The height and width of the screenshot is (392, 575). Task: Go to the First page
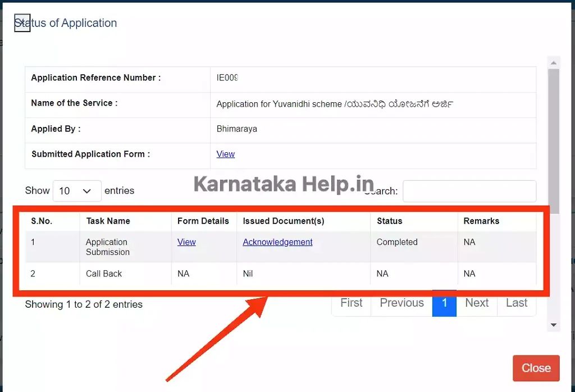(x=352, y=303)
